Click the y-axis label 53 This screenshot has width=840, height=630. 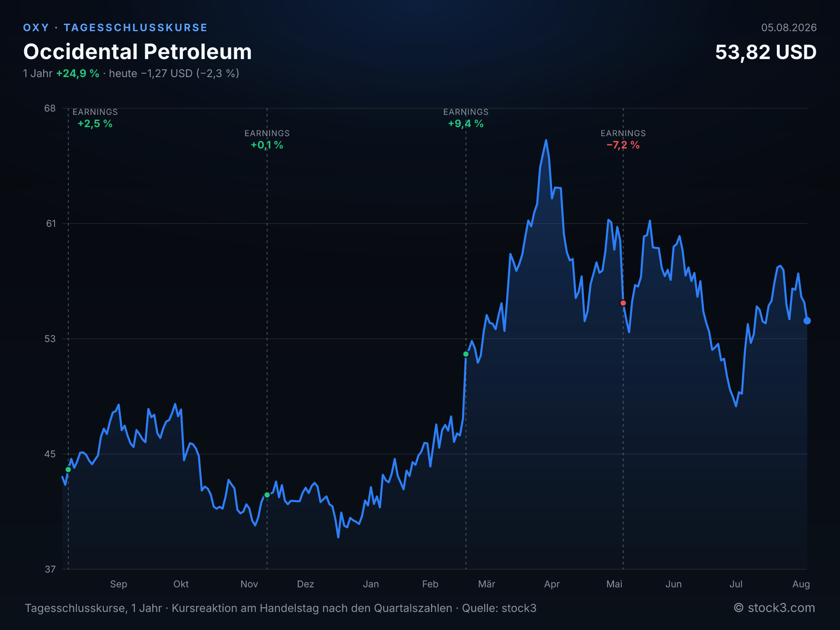coord(50,339)
